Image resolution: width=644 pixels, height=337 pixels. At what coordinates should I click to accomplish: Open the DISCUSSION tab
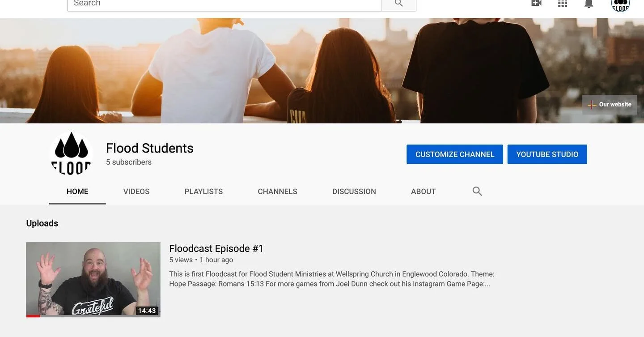354,192
